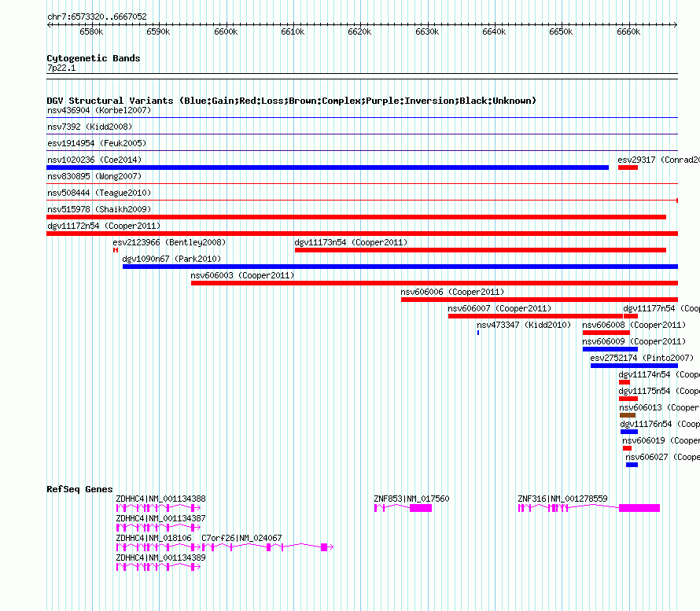
Task: Click the 6620k ruler tick label
Action: coord(359,31)
